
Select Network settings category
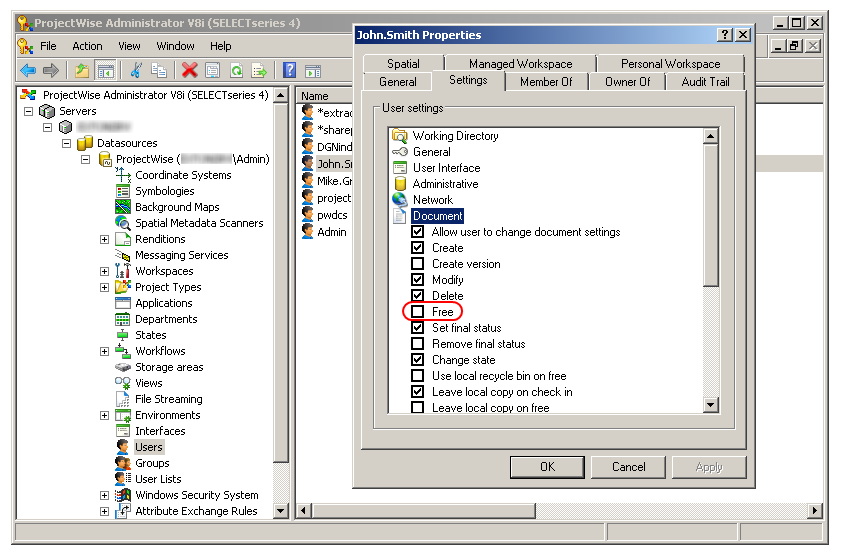tap(433, 200)
